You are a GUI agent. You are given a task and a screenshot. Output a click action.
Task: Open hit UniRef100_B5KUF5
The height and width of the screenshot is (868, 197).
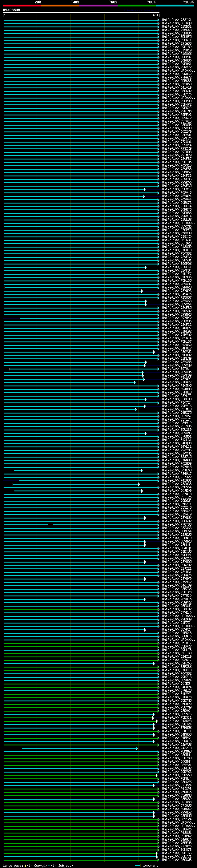pos(176,37)
